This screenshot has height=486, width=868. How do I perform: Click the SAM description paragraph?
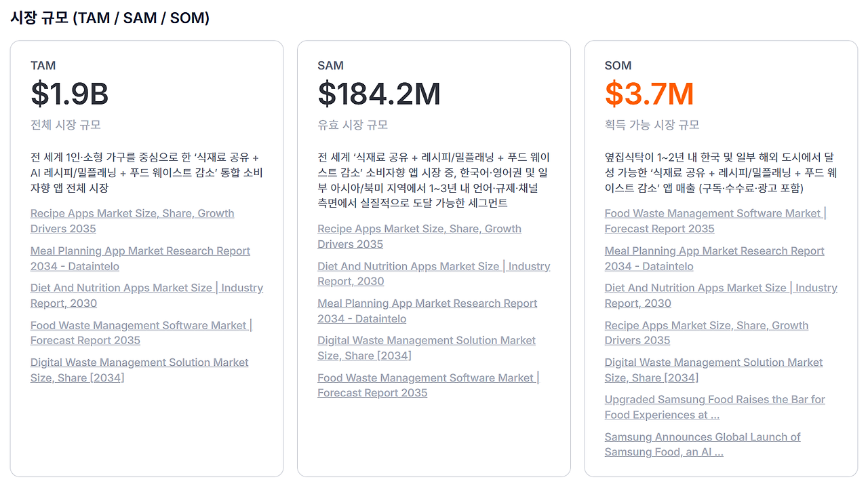434,180
